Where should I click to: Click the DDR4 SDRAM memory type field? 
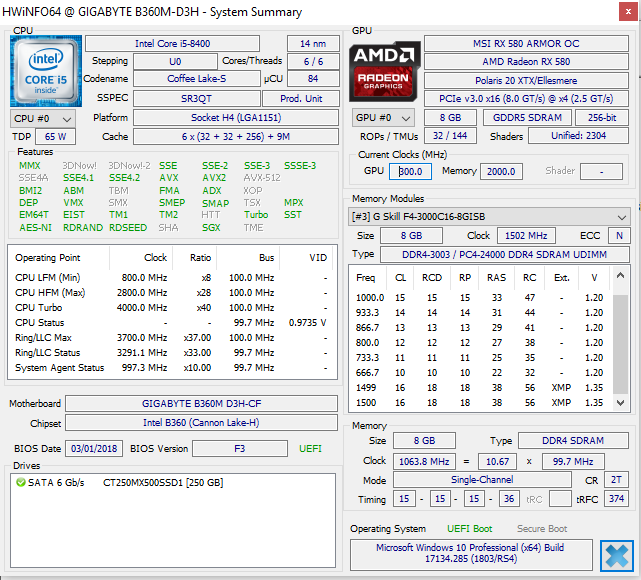573,440
